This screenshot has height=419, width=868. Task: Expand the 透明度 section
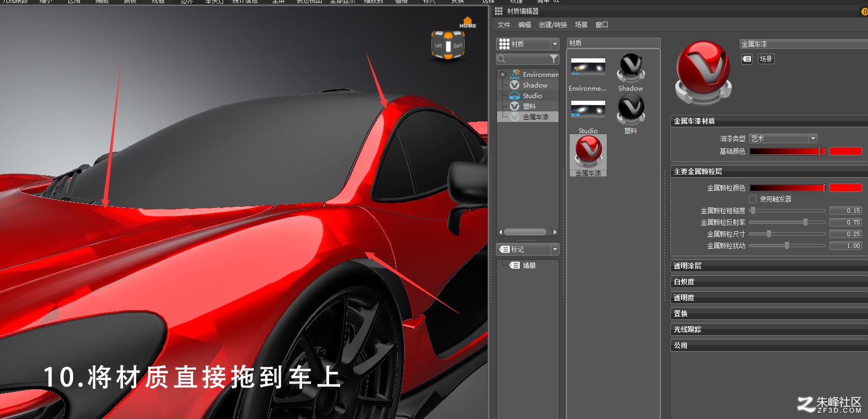[768, 298]
